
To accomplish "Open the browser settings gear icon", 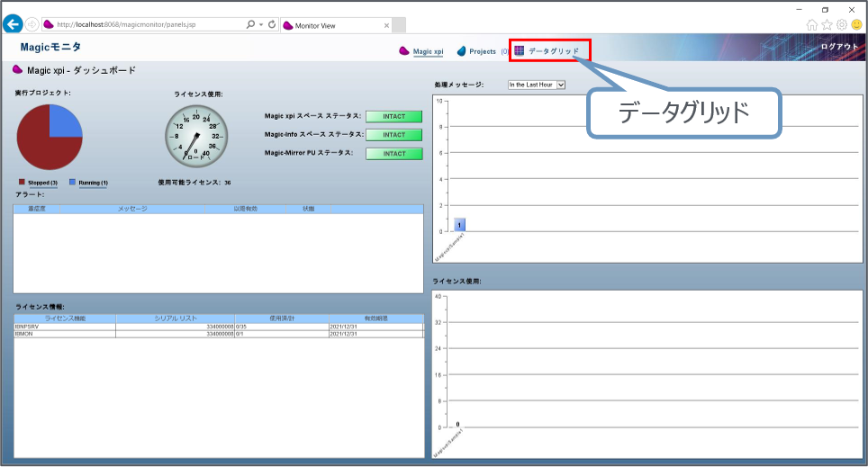I will (x=841, y=25).
